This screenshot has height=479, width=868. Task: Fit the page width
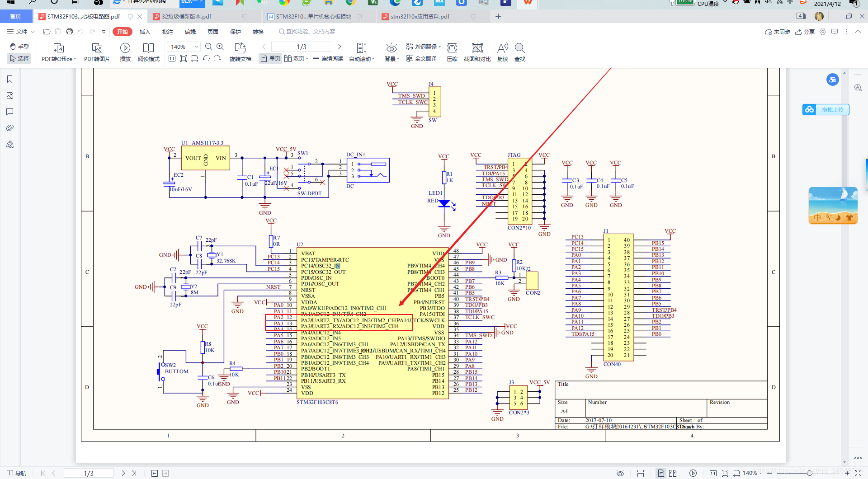pyautogui.click(x=194, y=58)
